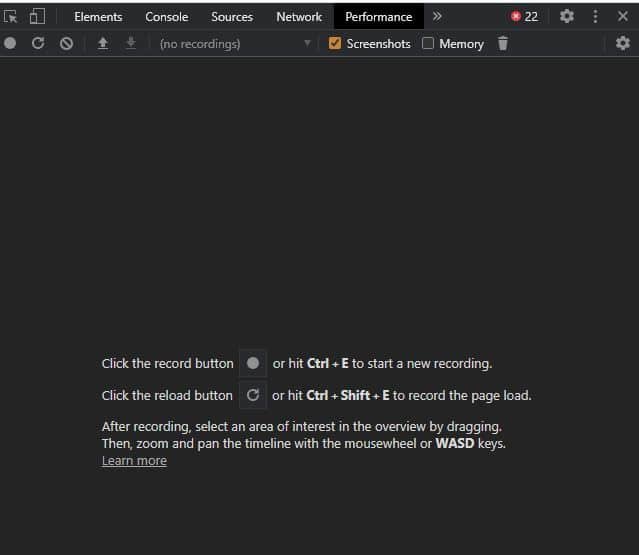Start recording with the toolbar record button

pyautogui.click(x=10, y=44)
